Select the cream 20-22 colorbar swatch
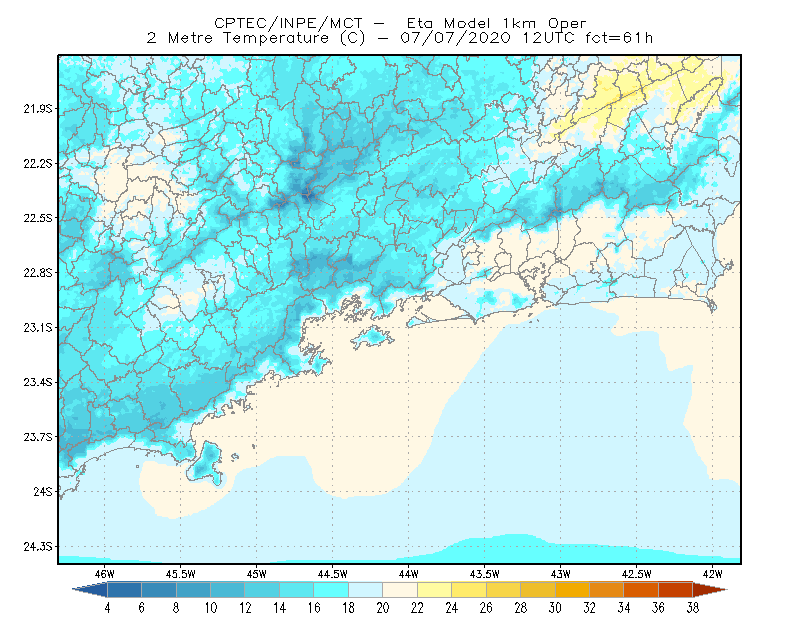 pyautogui.click(x=400, y=590)
